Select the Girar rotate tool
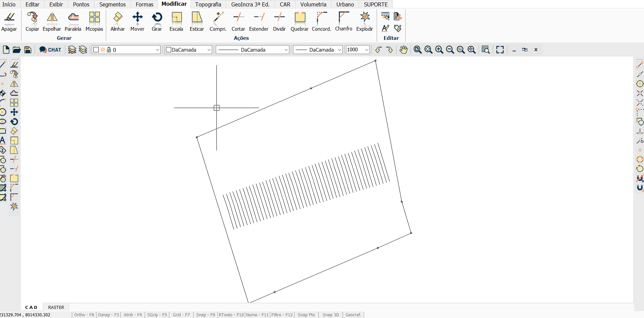Viewport: 644px width, 318px height. (157, 22)
